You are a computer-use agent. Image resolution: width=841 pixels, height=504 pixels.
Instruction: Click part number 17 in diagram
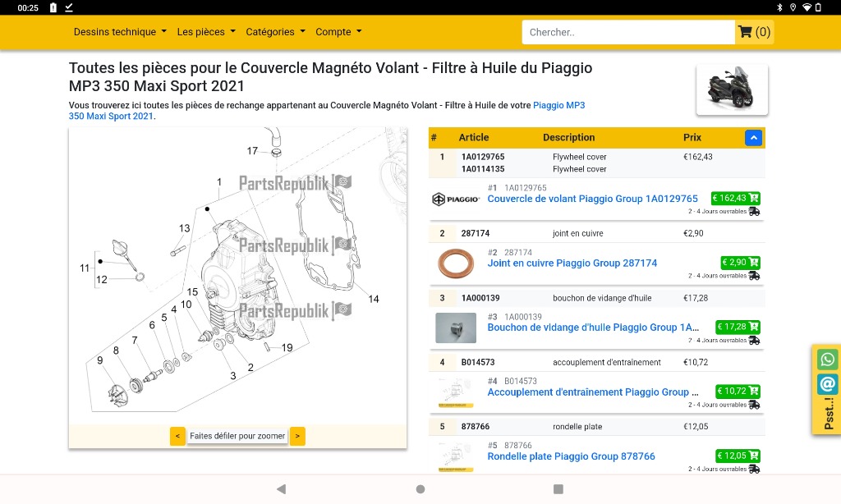click(252, 151)
